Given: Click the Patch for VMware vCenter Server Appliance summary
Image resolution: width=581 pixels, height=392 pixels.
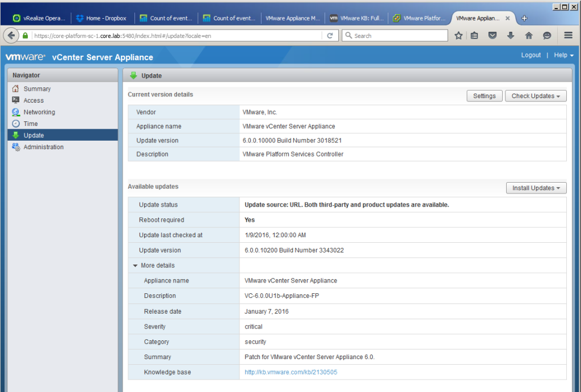Looking at the screenshot, I should [x=309, y=357].
